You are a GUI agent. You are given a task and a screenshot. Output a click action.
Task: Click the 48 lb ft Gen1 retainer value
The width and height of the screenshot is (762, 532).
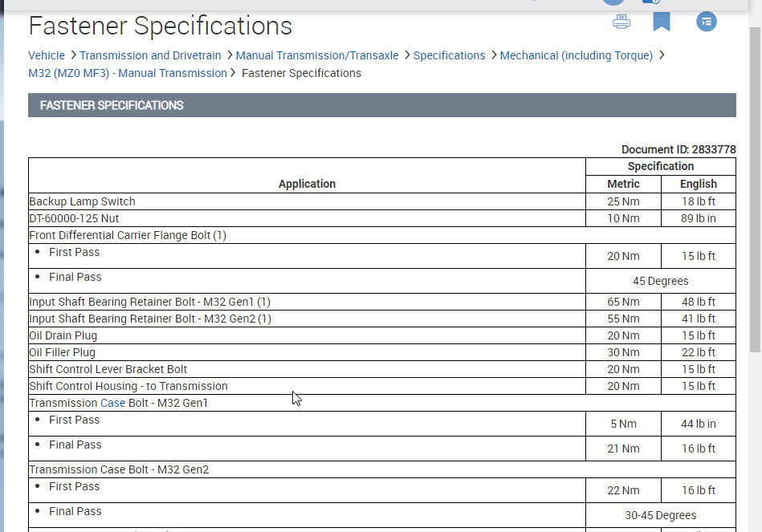pyautogui.click(x=699, y=302)
